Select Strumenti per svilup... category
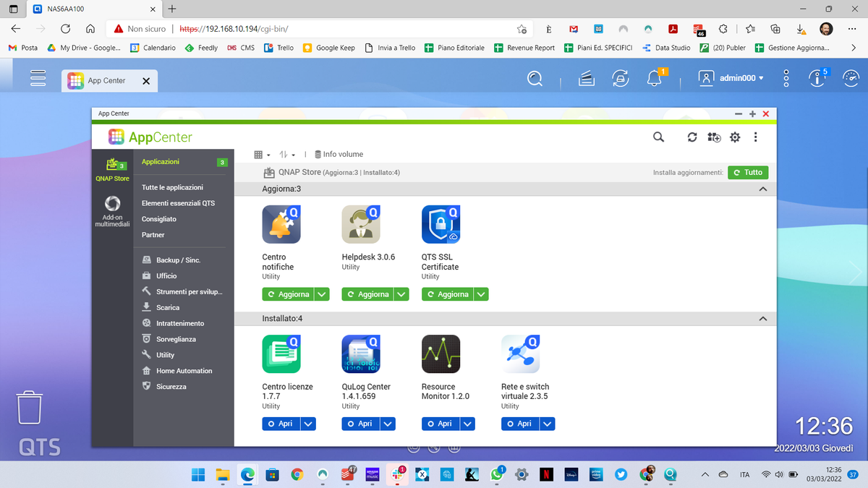This screenshot has height=488, width=868. coord(184,292)
